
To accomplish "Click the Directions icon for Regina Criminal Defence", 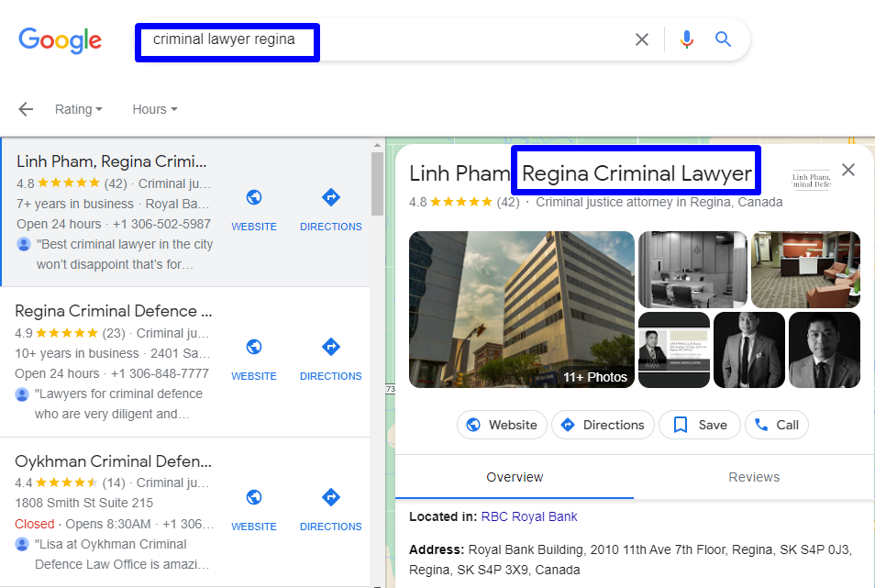I will point(330,345).
